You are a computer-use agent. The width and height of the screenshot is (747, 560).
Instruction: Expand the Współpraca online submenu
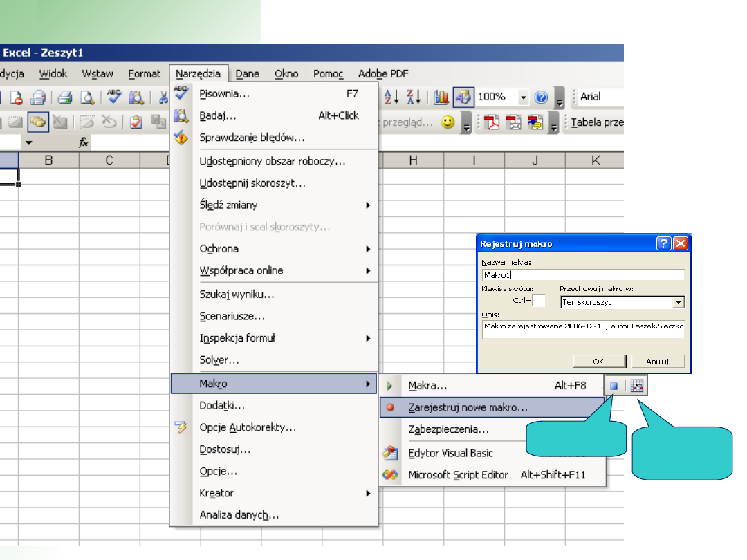point(368,271)
